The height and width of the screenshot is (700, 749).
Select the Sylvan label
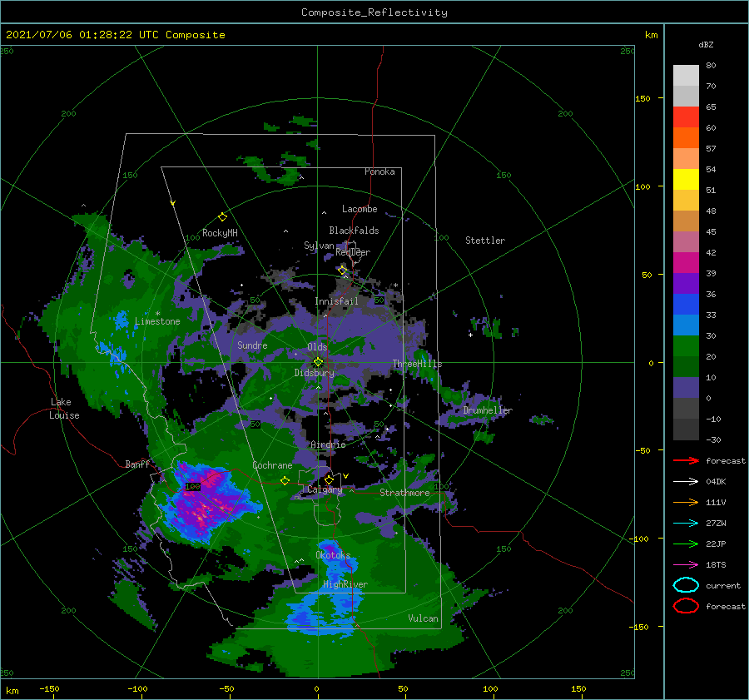click(319, 246)
